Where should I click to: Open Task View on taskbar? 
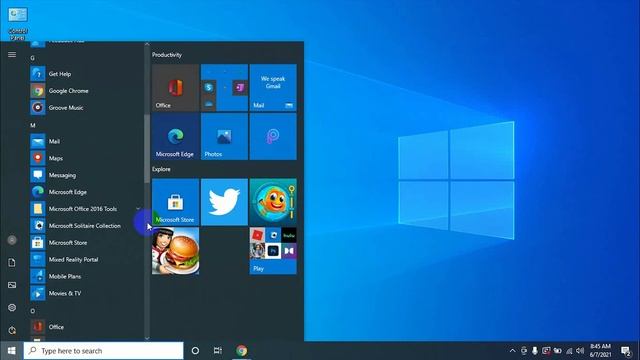(218, 351)
